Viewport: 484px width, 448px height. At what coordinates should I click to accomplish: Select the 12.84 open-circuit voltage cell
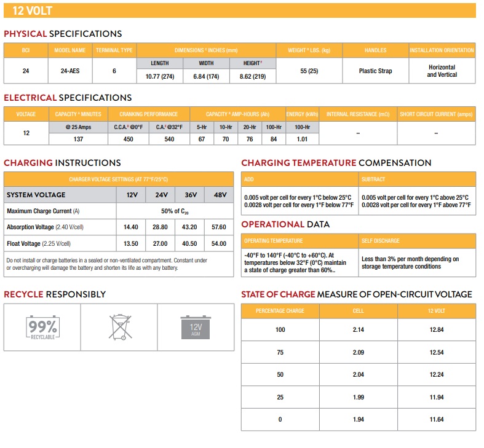coord(437,330)
